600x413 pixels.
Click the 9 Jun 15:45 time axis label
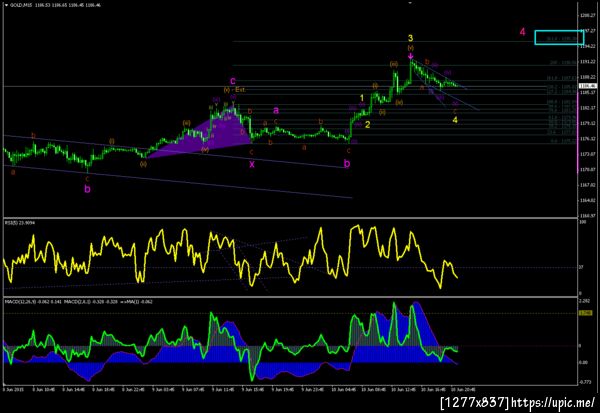[253, 390]
